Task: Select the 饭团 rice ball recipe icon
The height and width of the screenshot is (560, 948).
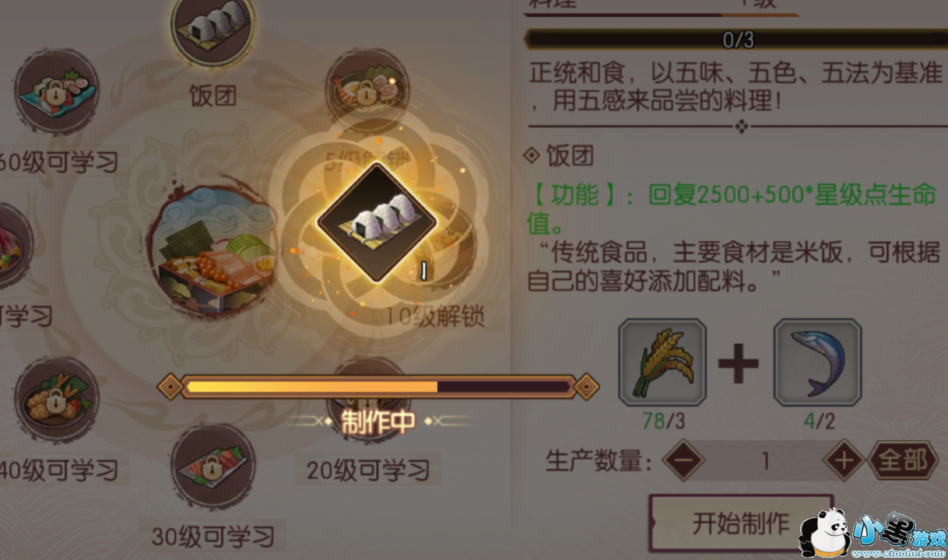Action: [x=212, y=30]
